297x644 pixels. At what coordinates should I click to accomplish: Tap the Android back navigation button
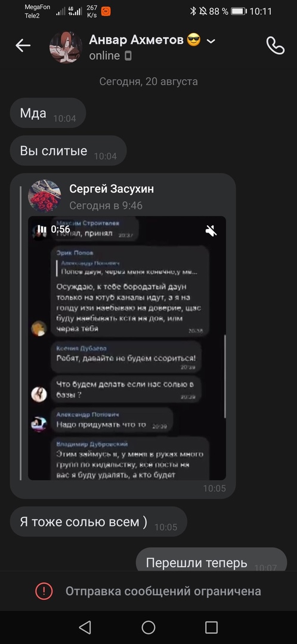click(85, 627)
